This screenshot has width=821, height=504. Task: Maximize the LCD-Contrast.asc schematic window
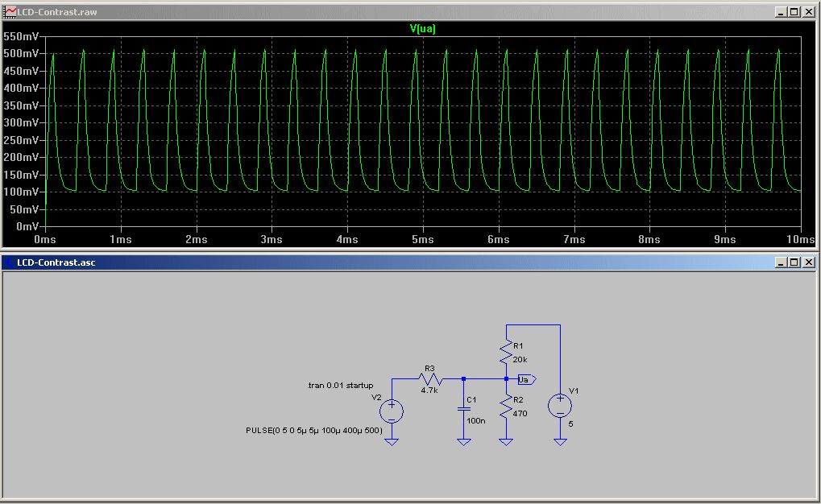tap(794, 262)
